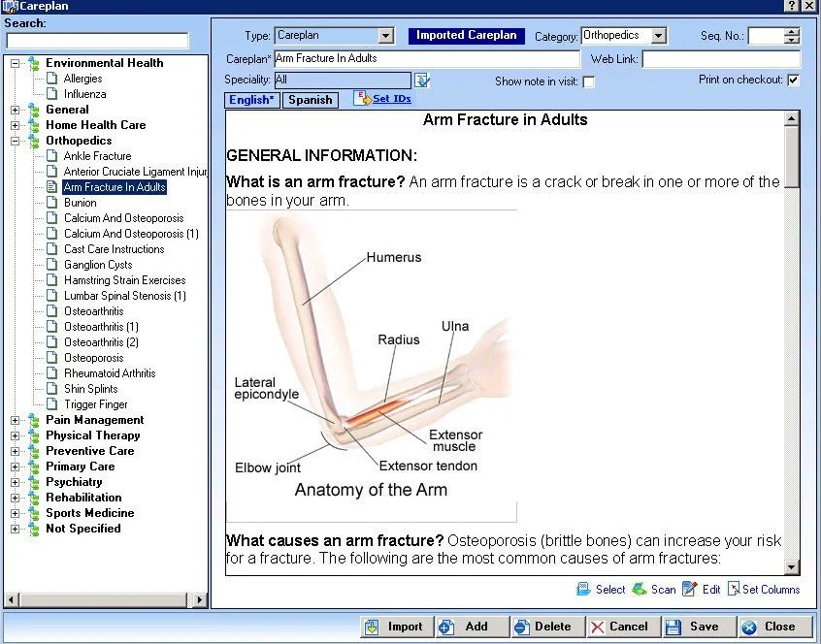Viewport: 821px width, 644px height.
Task: Click the Import button
Action: (396, 627)
